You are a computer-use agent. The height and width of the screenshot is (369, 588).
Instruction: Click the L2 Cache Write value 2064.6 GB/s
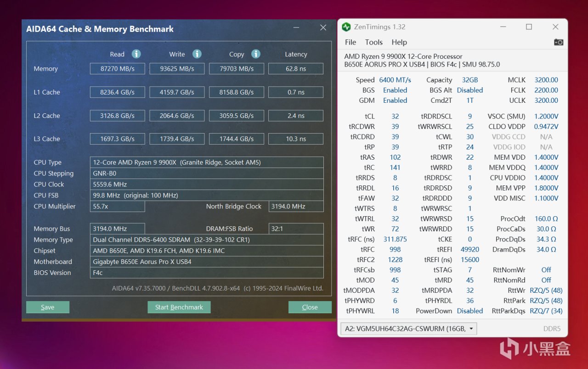177,116
